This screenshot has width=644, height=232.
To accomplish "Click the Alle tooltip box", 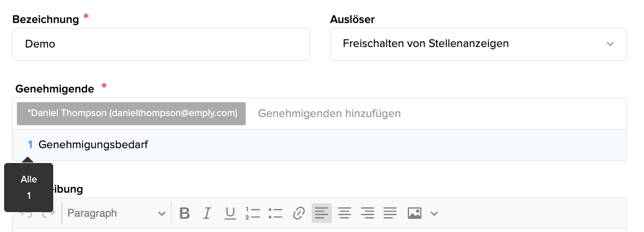I will pyautogui.click(x=29, y=187).
